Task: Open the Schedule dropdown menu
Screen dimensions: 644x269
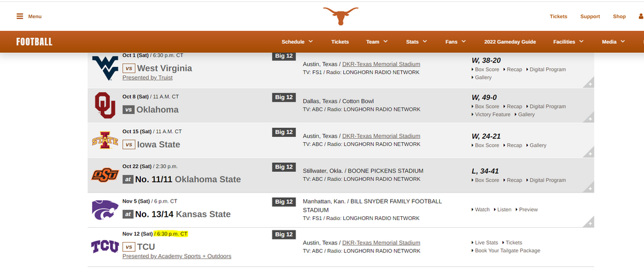Action: pyautogui.click(x=297, y=42)
